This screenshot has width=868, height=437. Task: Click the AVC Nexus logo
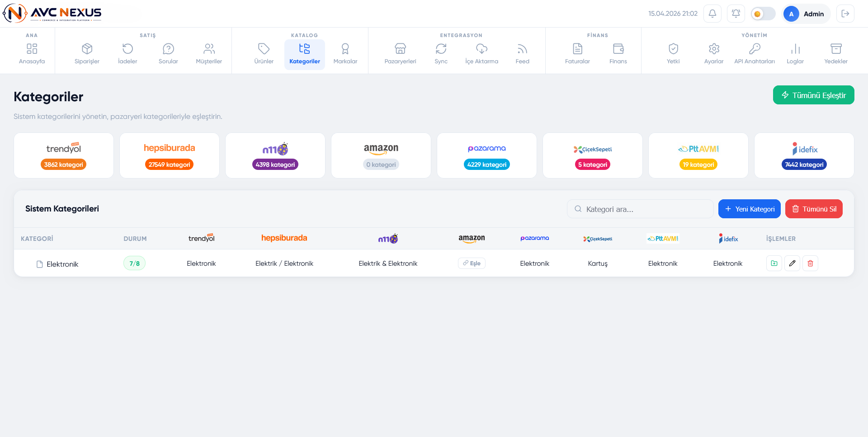pyautogui.click(x=52, y=13)
